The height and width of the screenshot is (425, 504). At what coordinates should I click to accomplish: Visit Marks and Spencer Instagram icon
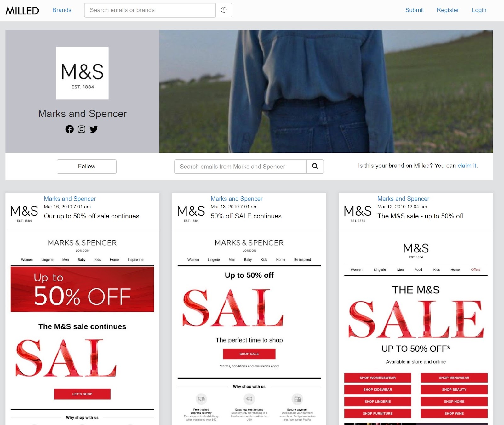(82, 129)
